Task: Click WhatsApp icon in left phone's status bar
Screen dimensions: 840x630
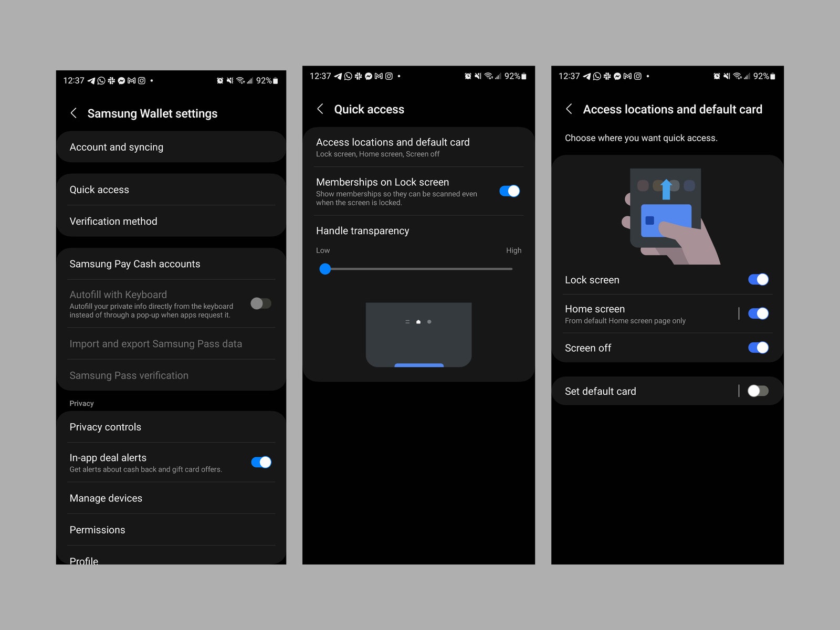Action: tap(101, 80)
